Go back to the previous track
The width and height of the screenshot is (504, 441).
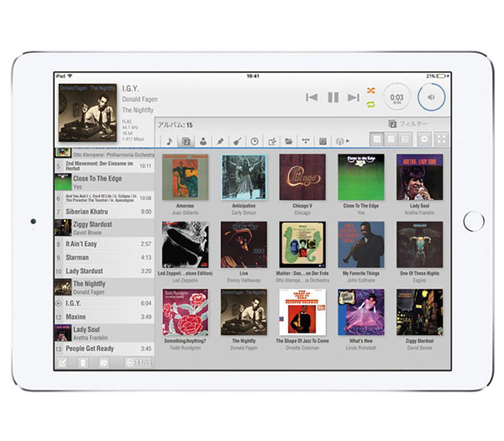click(312, 98)
